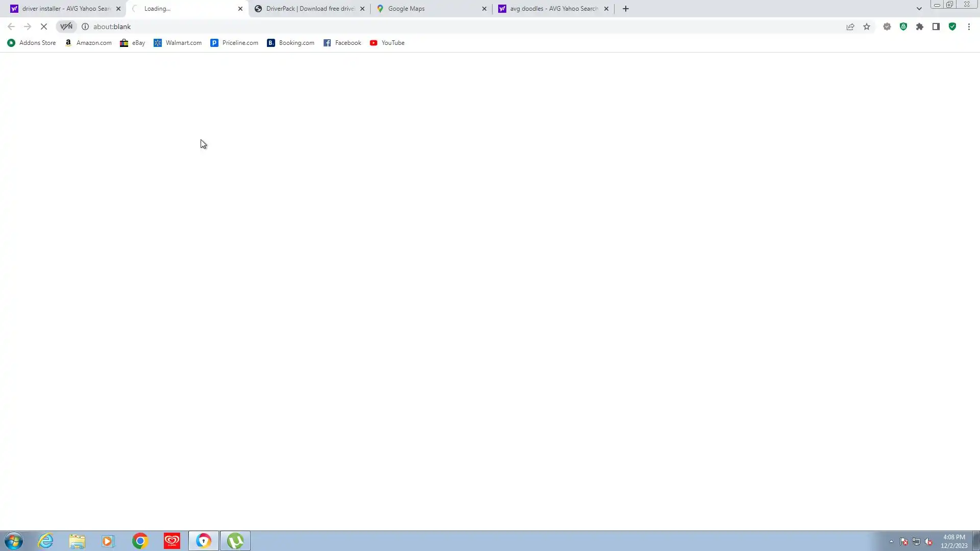
Task: Stop loading the current page
Action: [44, 27]
